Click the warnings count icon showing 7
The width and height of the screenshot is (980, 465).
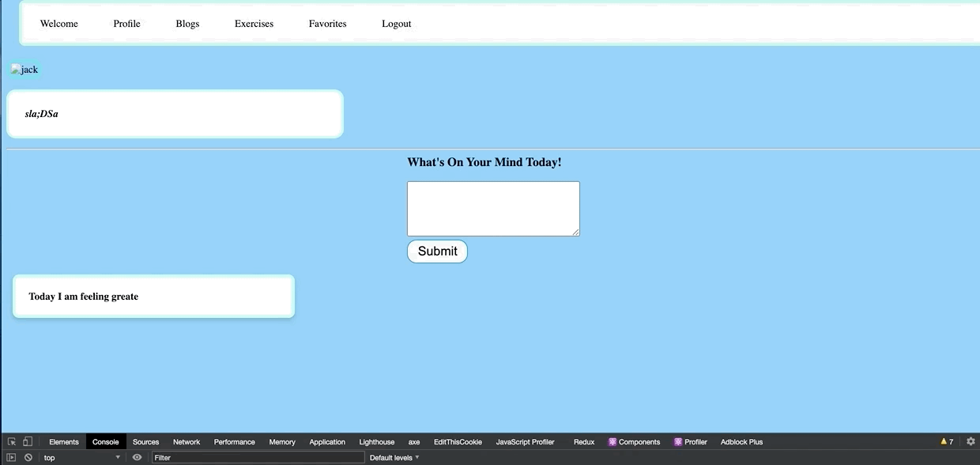pos(947,442)
